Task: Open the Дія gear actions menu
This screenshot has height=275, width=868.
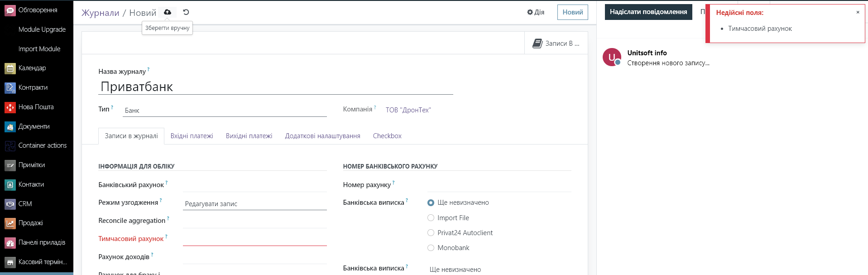Action: (x=536, y=12)
